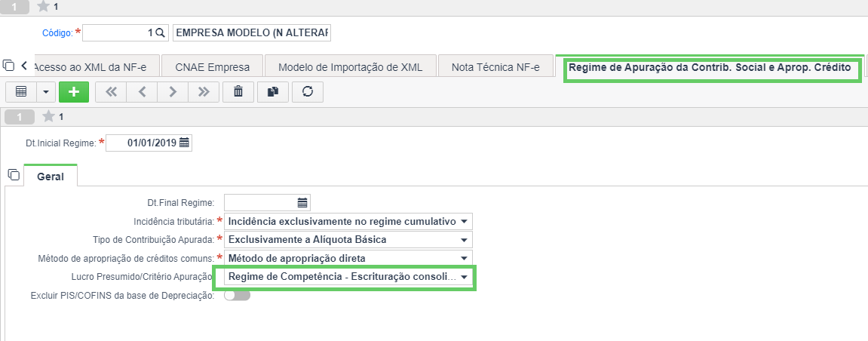Go to first record double-left arrow
The height and width of the screenshot is (341, 868).
click(111, 92)
